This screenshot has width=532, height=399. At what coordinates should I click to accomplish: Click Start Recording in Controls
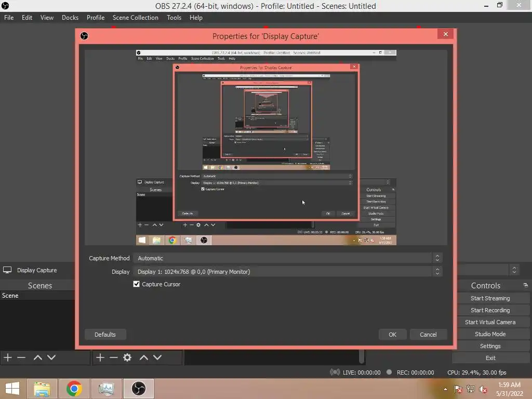tap(490, 310)
